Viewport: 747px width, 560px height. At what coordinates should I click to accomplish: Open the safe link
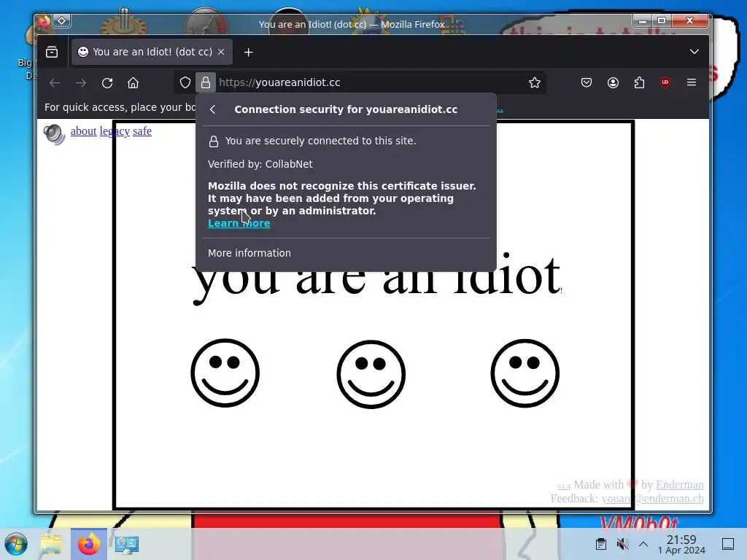[x=142, y=131]
